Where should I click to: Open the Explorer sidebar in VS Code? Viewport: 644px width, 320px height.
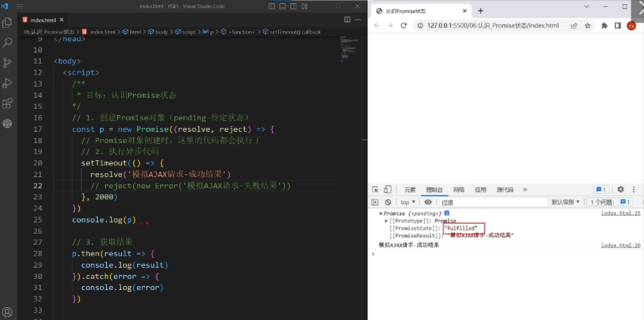pyautogui.click(x=7, y=23)
